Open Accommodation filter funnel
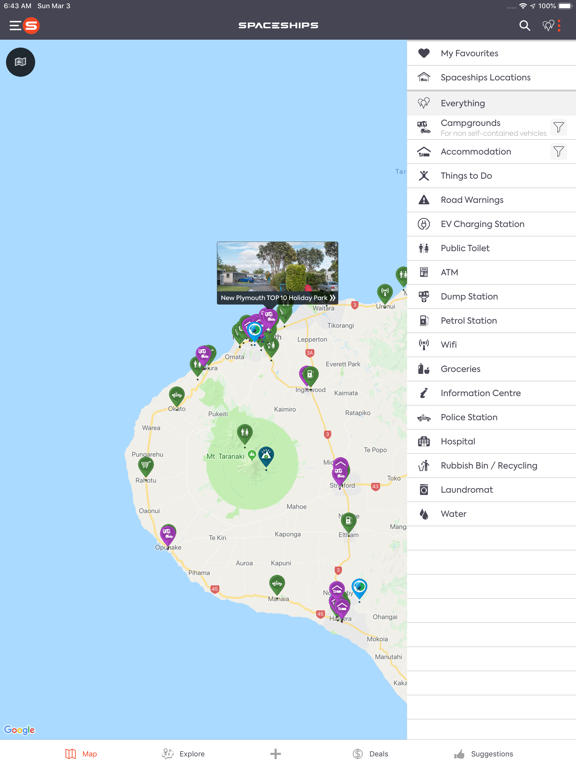The height and width of the screenshot is (768, 576). pyautogui.click(x=558, y=152)
